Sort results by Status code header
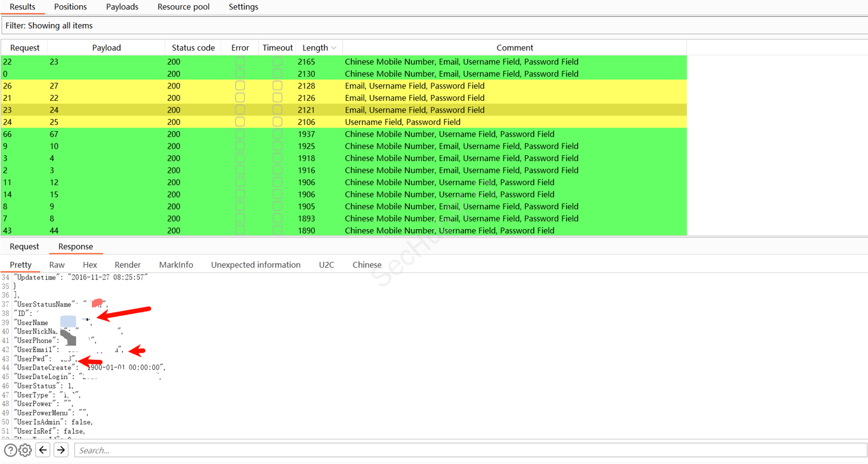 [193, 48]
